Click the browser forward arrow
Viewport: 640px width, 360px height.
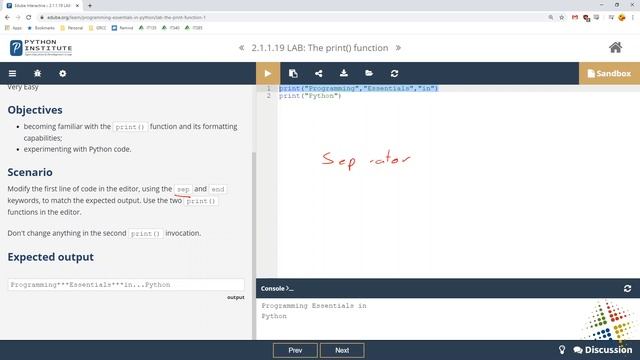point(18,18)
